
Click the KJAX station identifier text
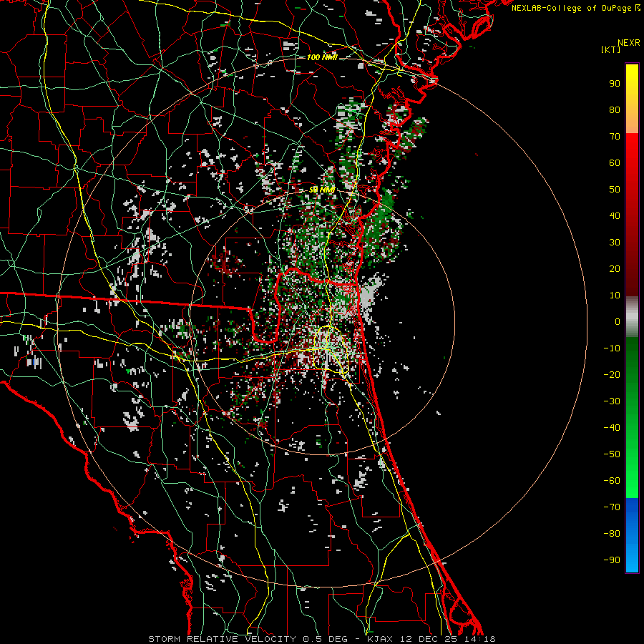(379, 639)
